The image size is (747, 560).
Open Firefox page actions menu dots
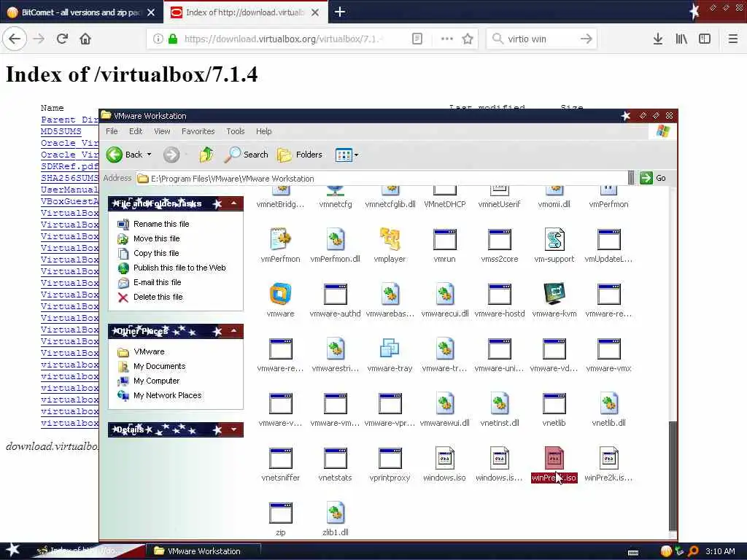[x=447, y=39]
